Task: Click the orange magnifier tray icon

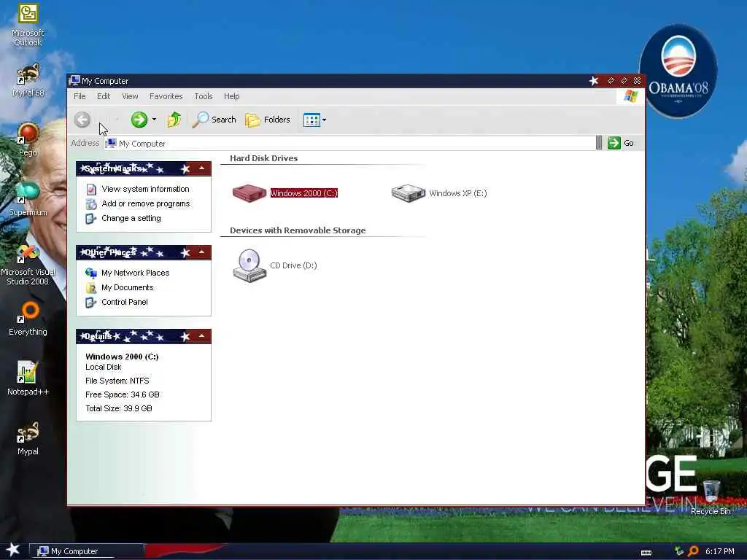Action: 693,551
